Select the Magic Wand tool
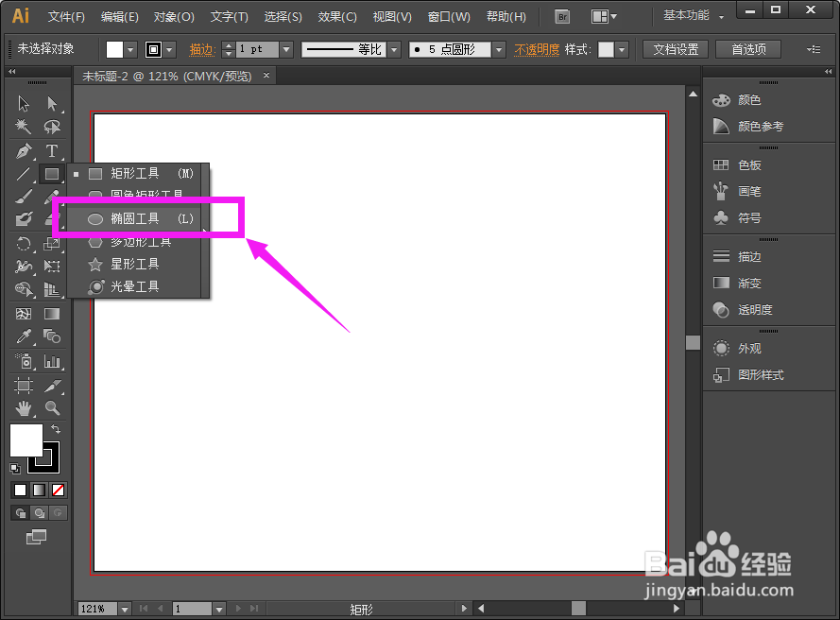The height and width of the screenshot is (620, 840). point(23,127)
